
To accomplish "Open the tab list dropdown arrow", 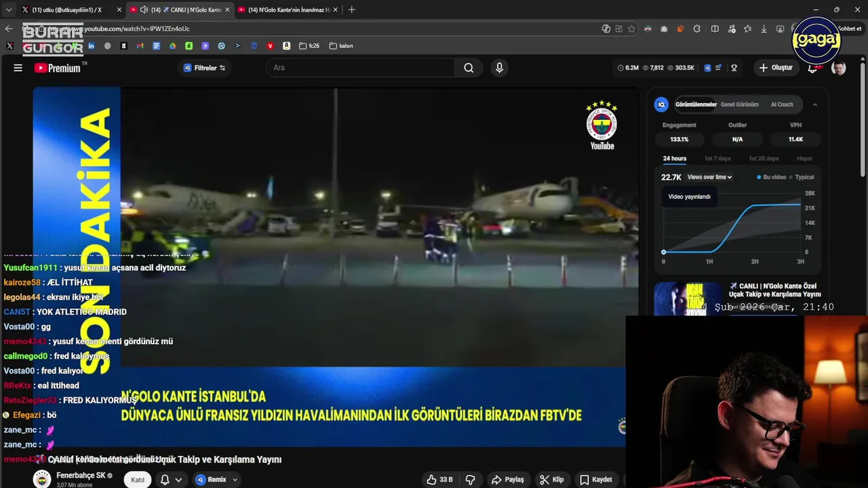I will pyautogui.click(x=8, y=9).
